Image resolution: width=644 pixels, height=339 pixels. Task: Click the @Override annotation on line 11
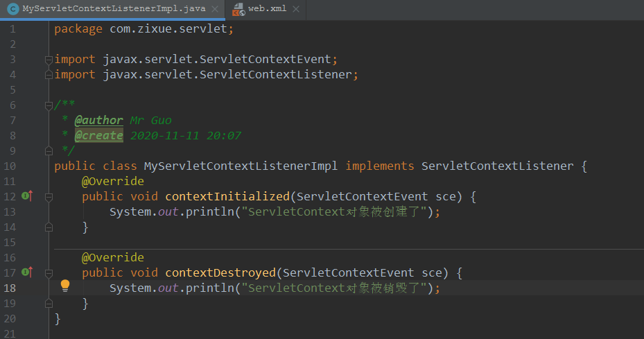pyautogui.click(x=113, y=181)
